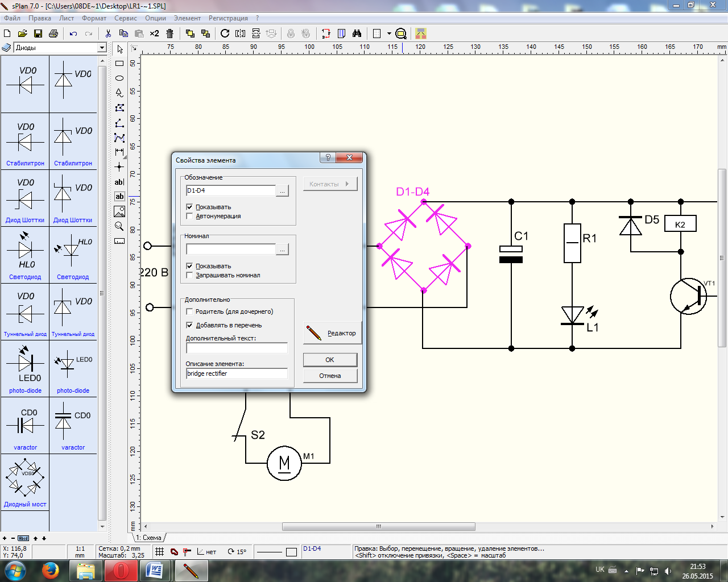Copy selection via the copy icon
This screenshot has width=728, height=582.
123,34
